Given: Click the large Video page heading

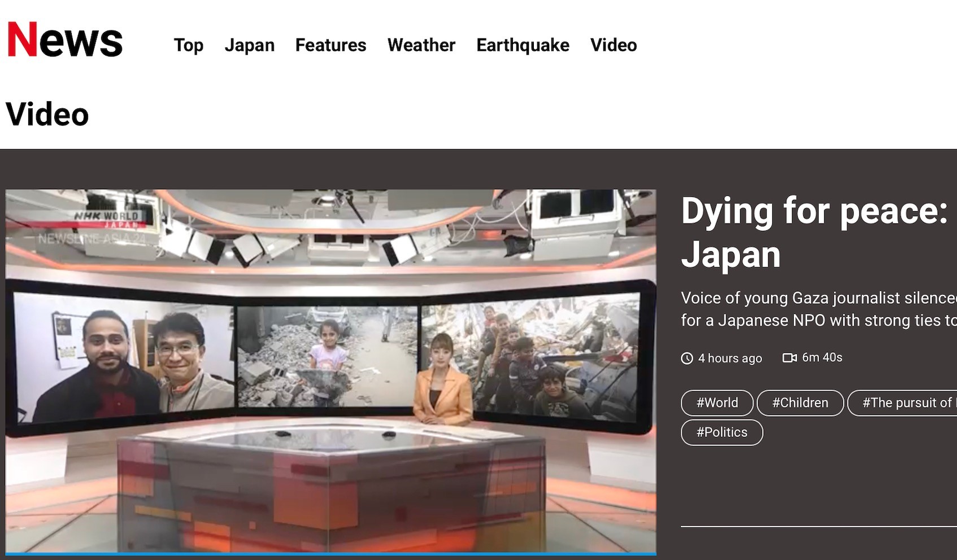Looking at the screenshot, I should (x=47, y=115).
